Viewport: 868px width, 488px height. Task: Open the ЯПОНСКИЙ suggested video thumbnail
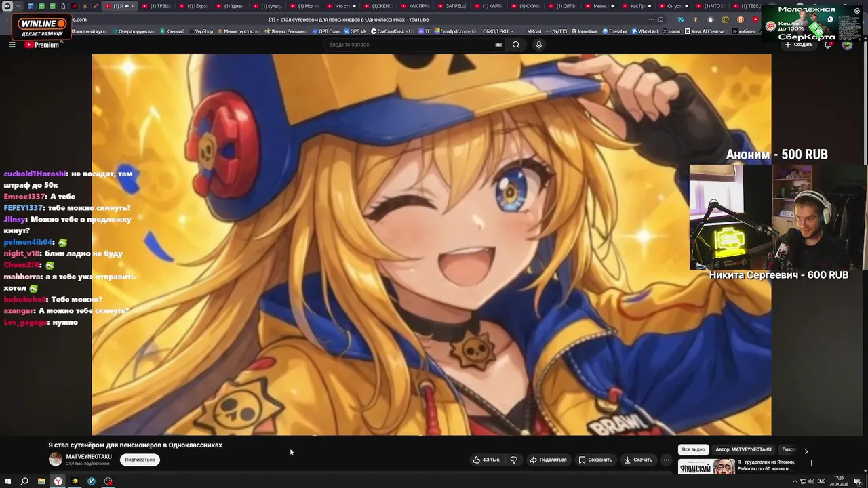[x=706, y=467]
